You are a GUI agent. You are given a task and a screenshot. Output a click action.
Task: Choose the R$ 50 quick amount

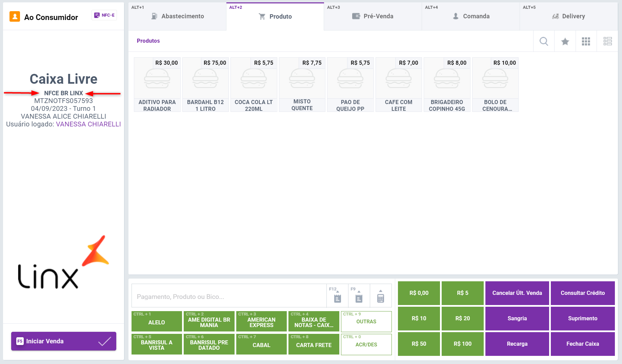pyautogui.click(x=419, y=344)
